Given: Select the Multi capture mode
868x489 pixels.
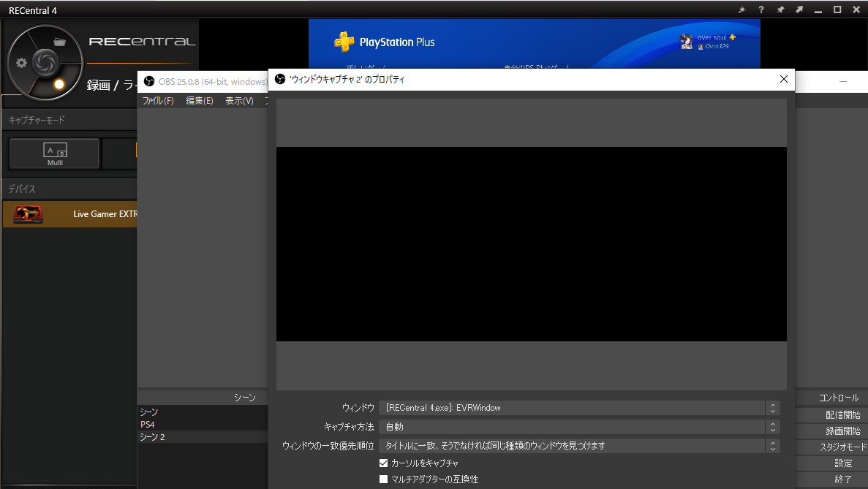Looking at the screenshot, I should (53, 154).
